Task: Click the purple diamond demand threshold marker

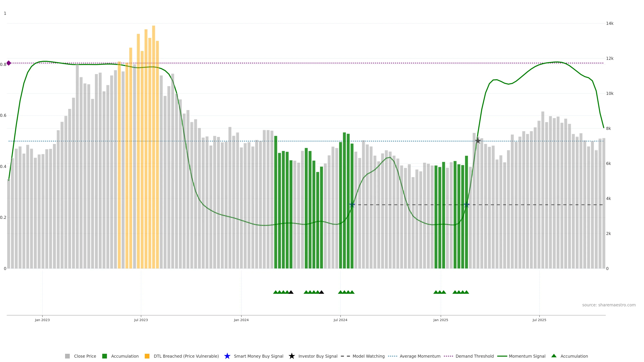Action: pyautogui.click(x=9, y=63)
